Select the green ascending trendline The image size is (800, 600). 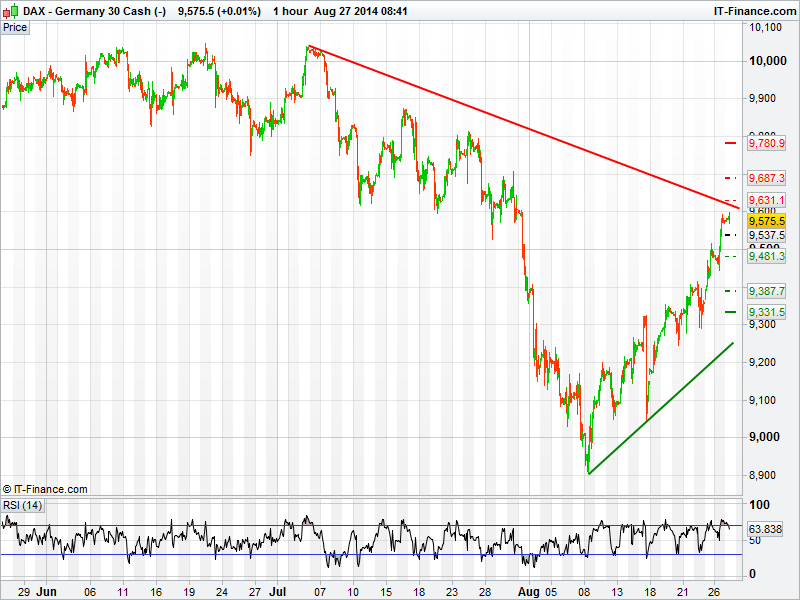click(661, 408)
